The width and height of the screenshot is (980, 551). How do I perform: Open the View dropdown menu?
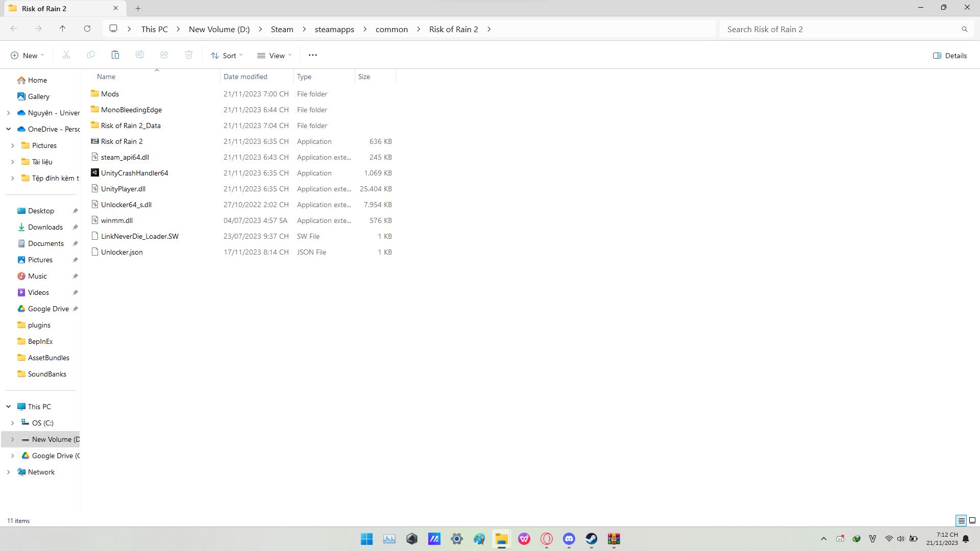coord(275,56)
